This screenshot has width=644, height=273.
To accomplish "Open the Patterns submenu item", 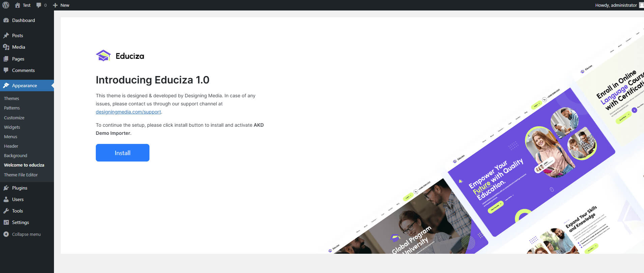I will [x=12, y=108].
